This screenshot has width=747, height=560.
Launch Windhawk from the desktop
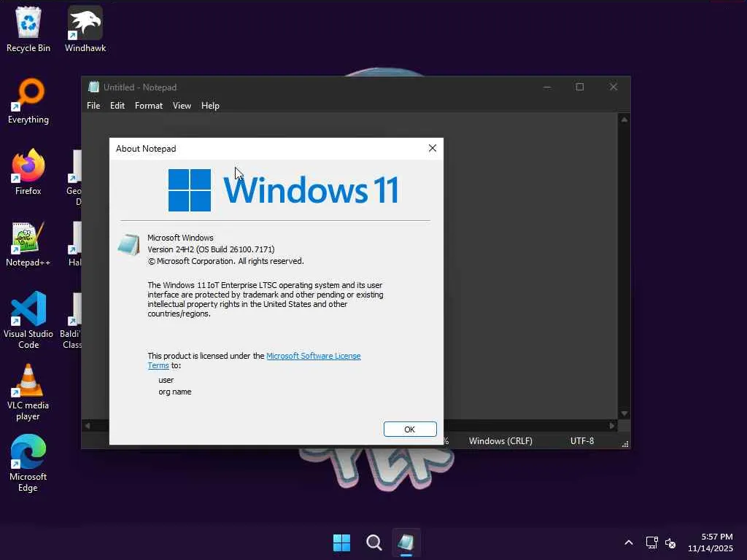[85, 29]
